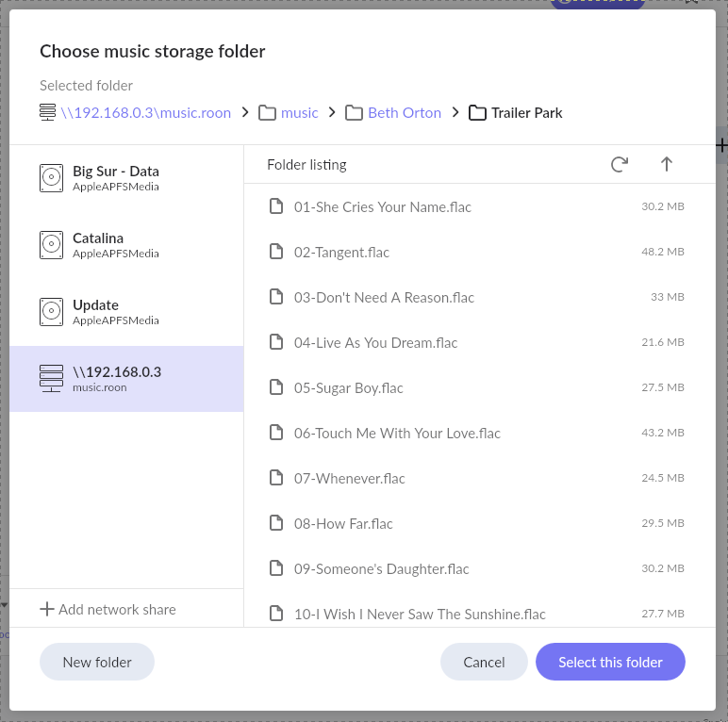Click file icon for 04-Live As You Dream
This screenshot has width=728, height=722.
(276, 342)
